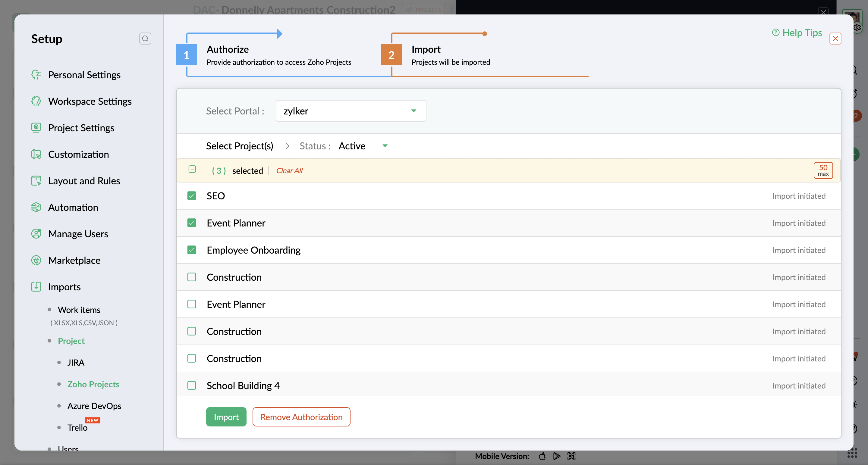Click the QR code mobile version icon
The width and height of the screenshot is (868, 465).
tap(571, 456)
